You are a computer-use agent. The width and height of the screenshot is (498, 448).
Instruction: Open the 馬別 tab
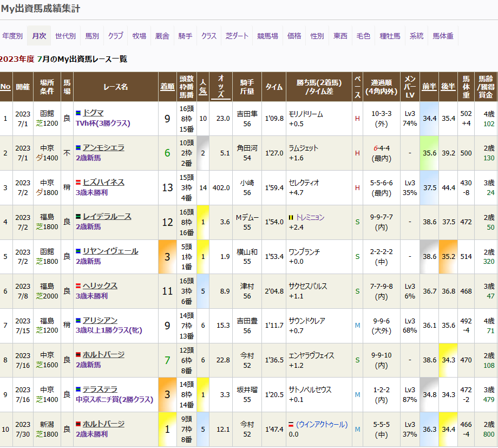click(92, 36)
